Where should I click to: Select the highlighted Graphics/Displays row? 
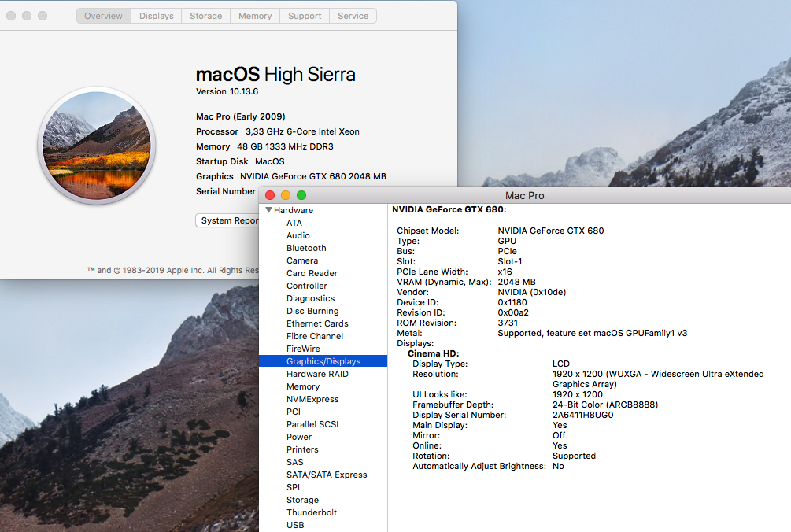323,361
